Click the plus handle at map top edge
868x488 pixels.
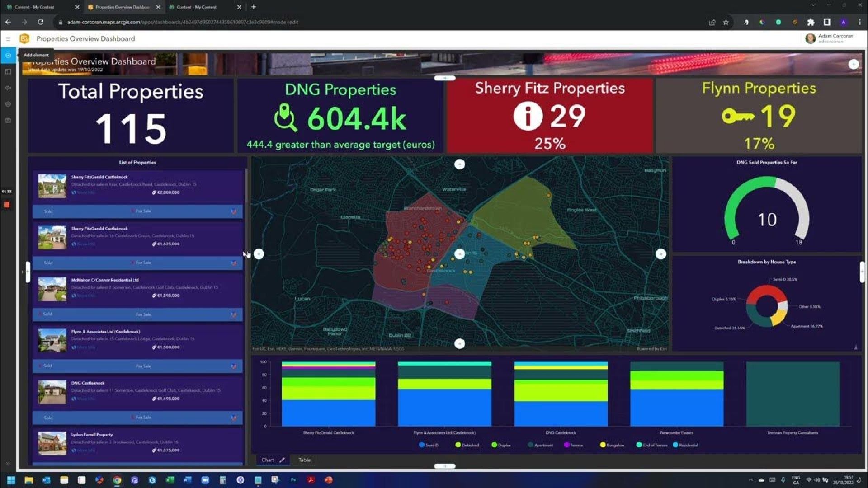459,164
